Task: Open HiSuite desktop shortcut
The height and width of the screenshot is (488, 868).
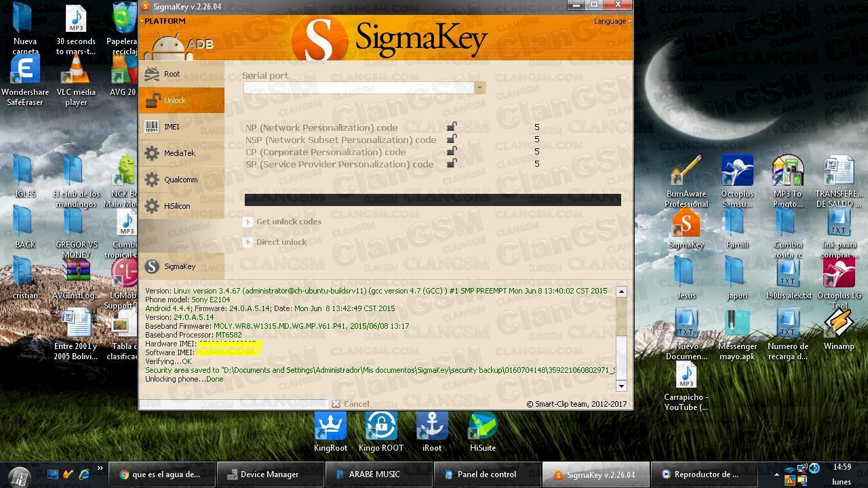Action: point(483,432)
